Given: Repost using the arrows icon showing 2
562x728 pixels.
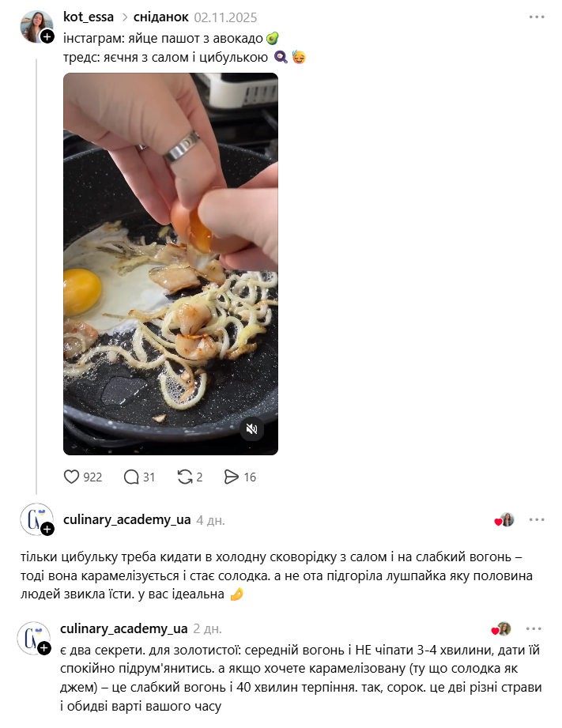Looking at the screenshot, I should 185,477.
